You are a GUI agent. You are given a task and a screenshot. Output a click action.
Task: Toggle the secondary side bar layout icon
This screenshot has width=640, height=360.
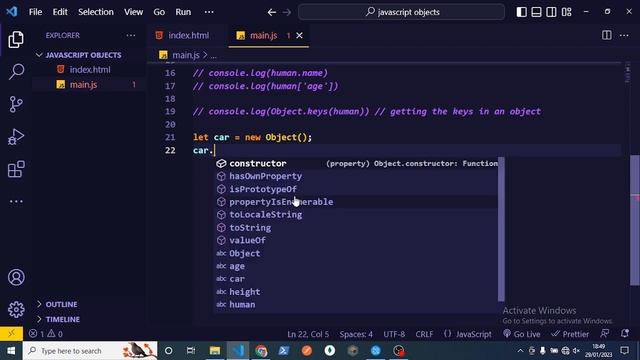click(x=551, y=12)
